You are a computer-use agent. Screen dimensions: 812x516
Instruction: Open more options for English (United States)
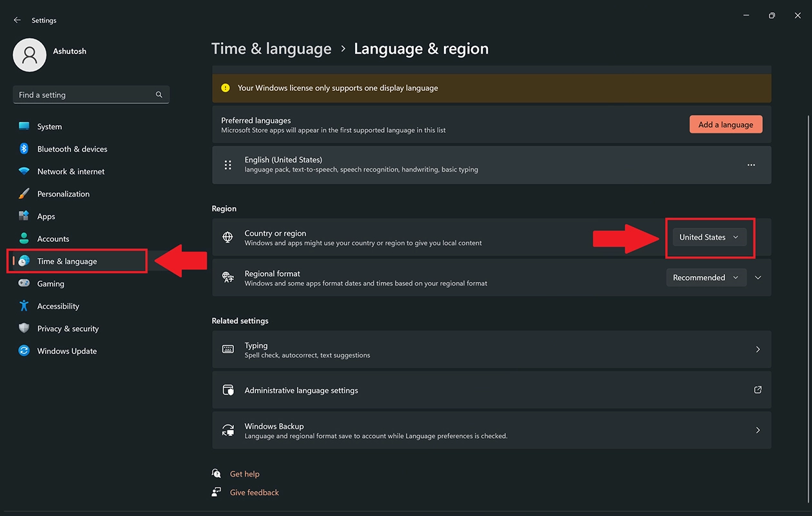pos(751,164)
